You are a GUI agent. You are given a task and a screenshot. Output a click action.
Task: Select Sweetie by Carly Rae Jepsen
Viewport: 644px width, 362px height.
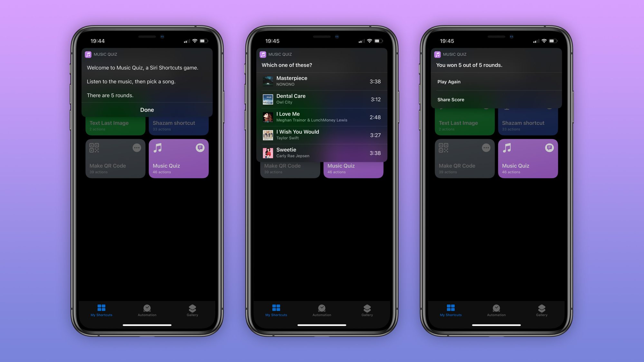pyautogui.click(x=322, y=153)
